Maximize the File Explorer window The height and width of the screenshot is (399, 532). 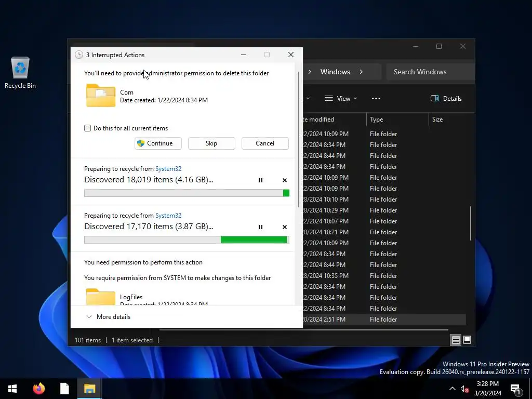coord(439,46)
